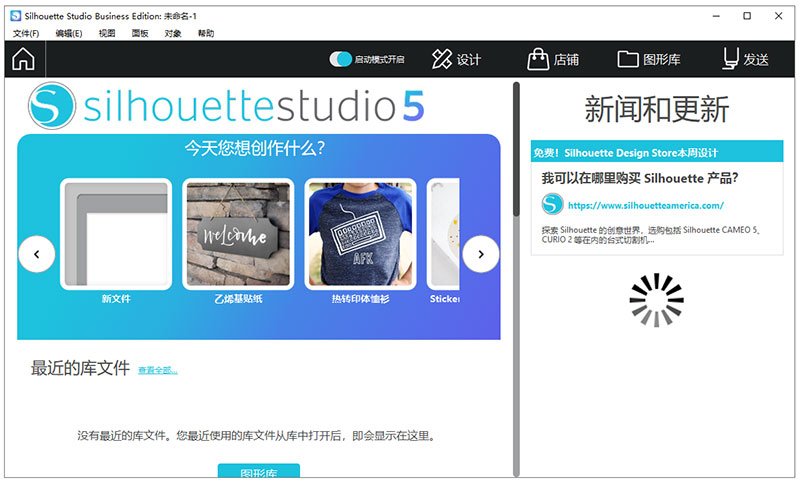This screenshot has height=482, width=800.
Task: Open the 面板 menu
Action: 140,34
